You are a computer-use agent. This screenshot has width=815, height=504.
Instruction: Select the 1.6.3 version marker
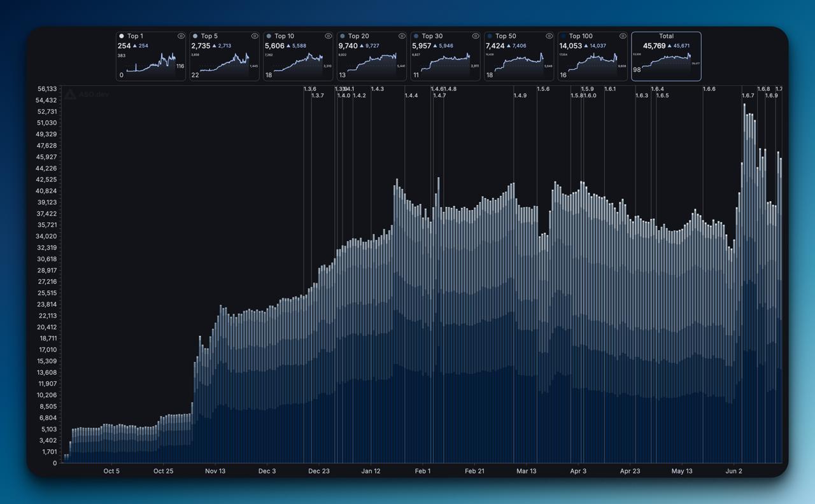pos(642,95)
